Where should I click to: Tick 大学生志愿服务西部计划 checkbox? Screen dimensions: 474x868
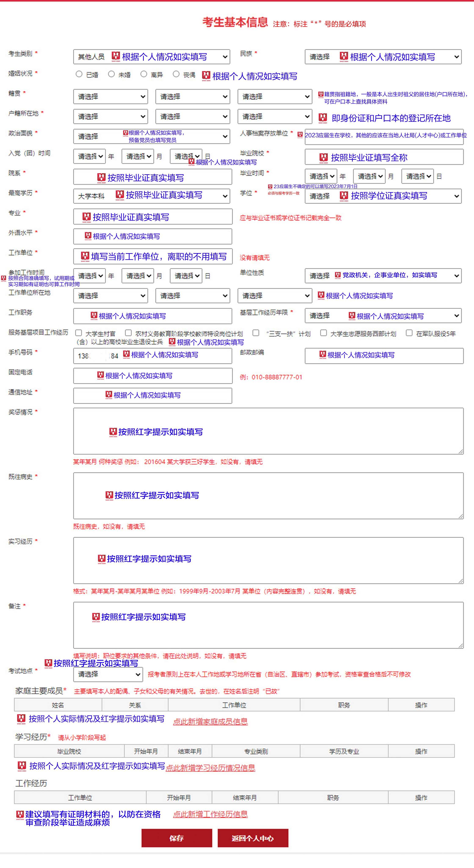pyautogui.click(x=323, y=333)
